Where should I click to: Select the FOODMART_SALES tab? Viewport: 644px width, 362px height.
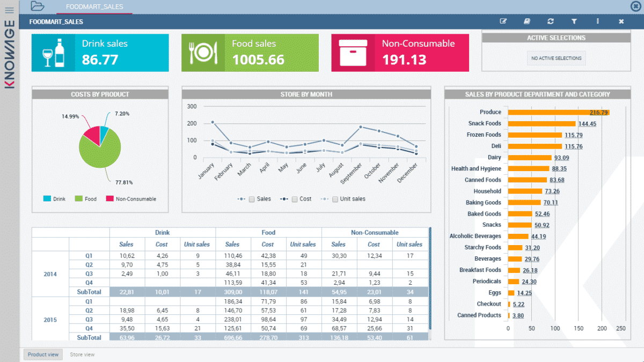point(94,7)
